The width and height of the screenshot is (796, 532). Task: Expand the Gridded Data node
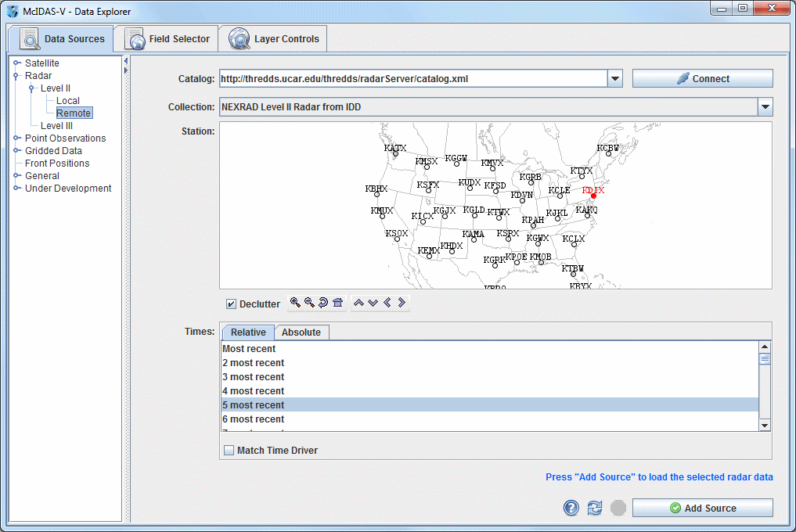pyautogui.click(x=16, y=151)
